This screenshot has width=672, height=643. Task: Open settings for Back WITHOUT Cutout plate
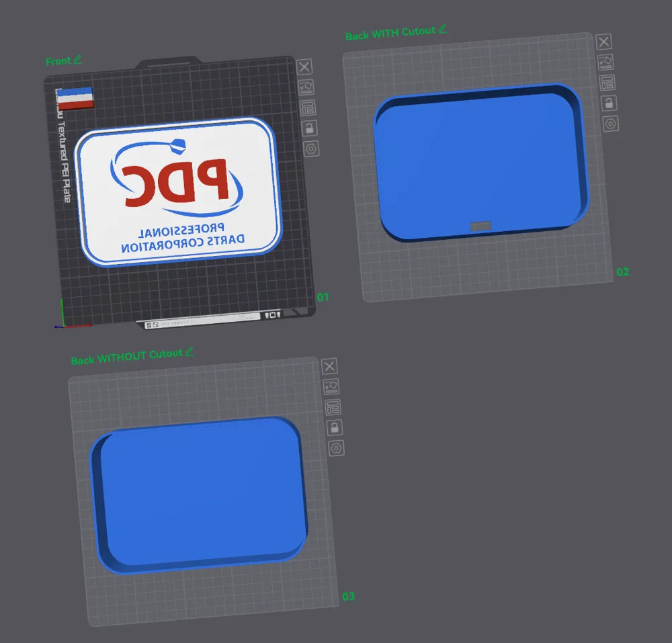point(336,448)
